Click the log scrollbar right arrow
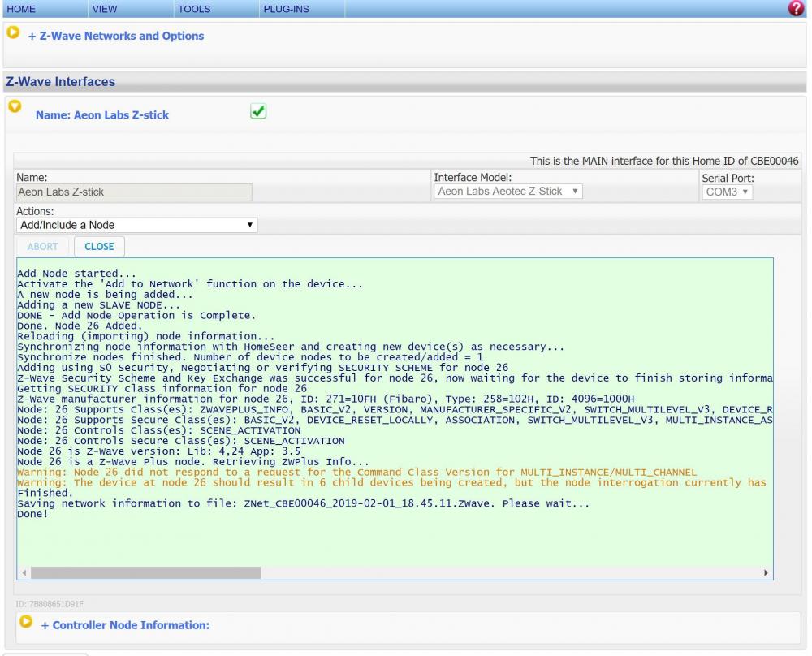The height and width of the screenshot is (656, 812). [x=766, y=572]
